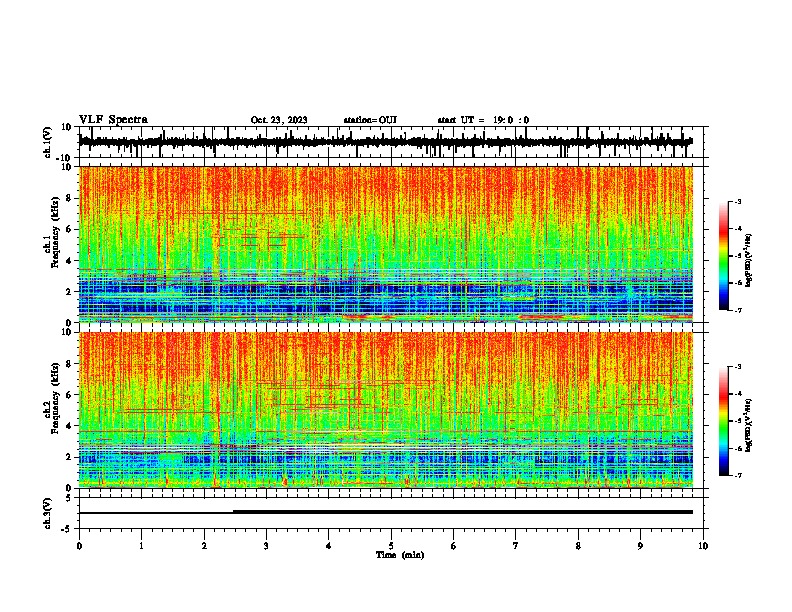Click time axis tick label 9

(640, 546)
